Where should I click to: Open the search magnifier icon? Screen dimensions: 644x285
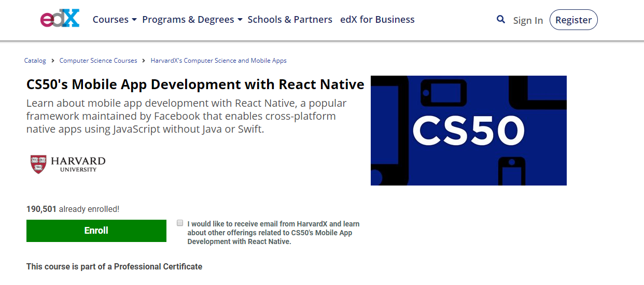point(500,19)
